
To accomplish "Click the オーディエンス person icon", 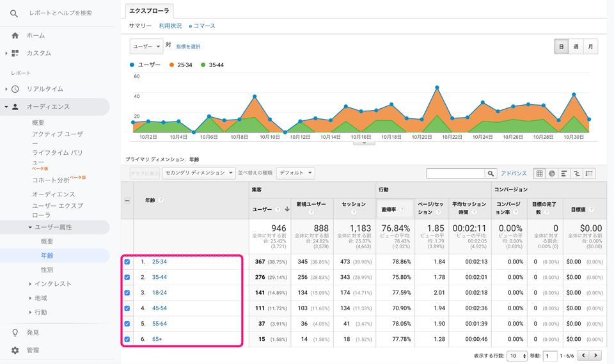I will pos(15,107).
